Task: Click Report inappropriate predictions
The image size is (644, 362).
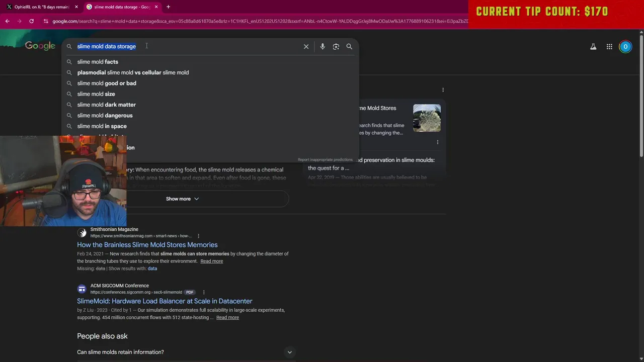Action: point(325,160)
